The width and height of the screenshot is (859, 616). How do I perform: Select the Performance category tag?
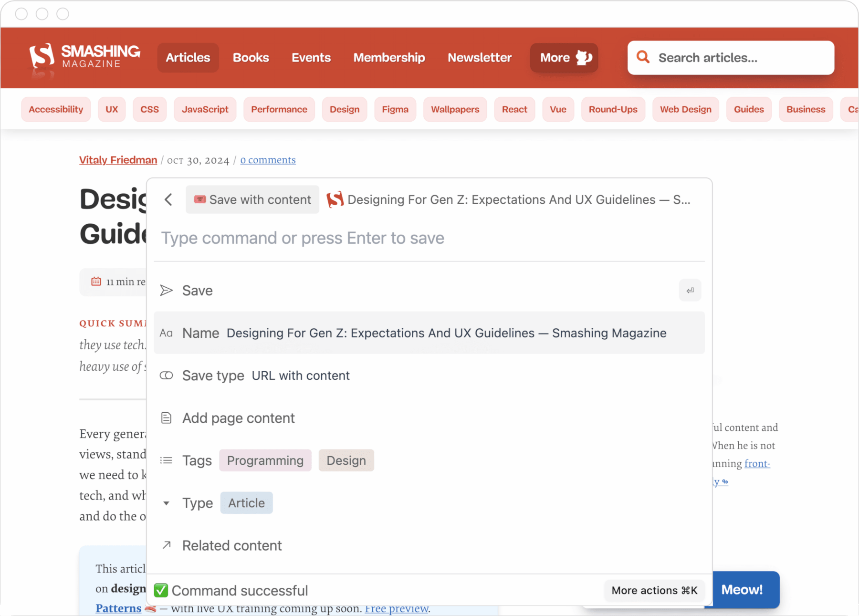279,109
